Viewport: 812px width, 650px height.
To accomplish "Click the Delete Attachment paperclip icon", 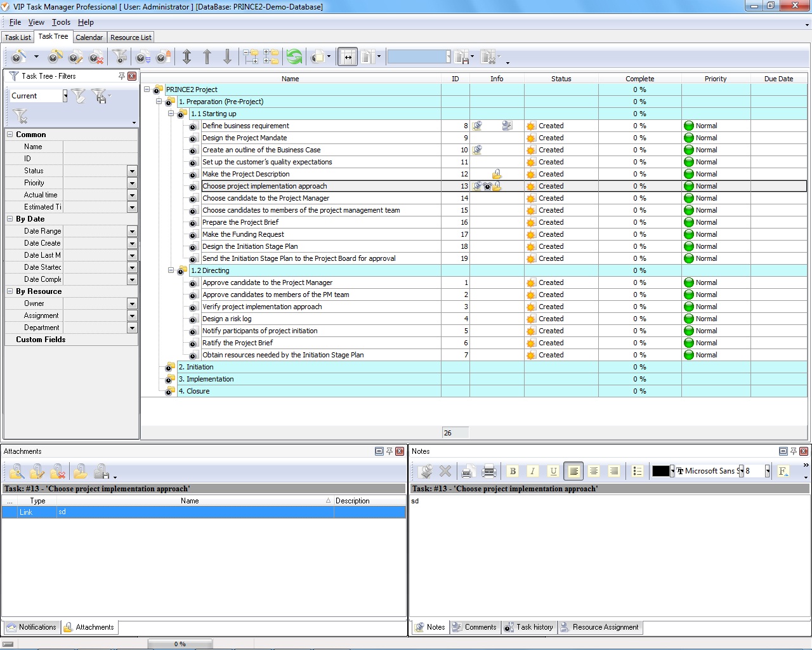I will [58, 472].
